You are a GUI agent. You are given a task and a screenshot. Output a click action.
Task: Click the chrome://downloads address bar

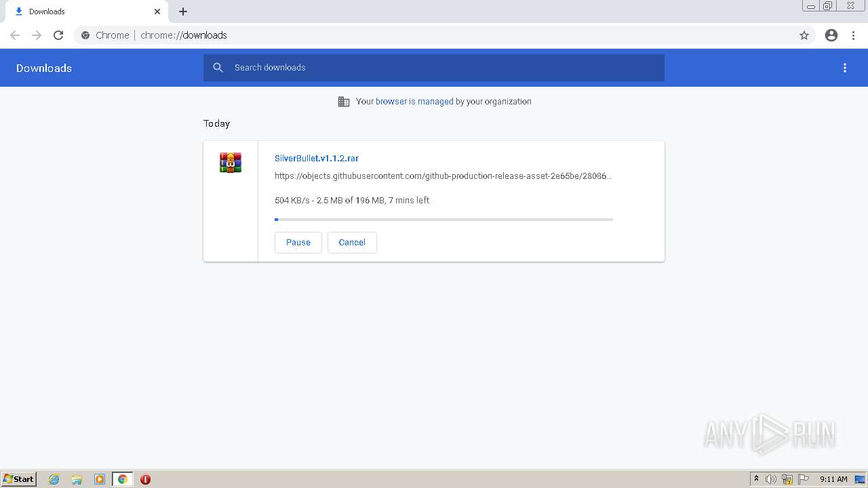[x=434, y=35]
